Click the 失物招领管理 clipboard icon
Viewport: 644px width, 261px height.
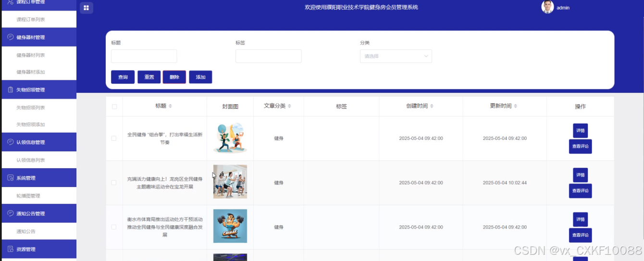tap(11, 90)
